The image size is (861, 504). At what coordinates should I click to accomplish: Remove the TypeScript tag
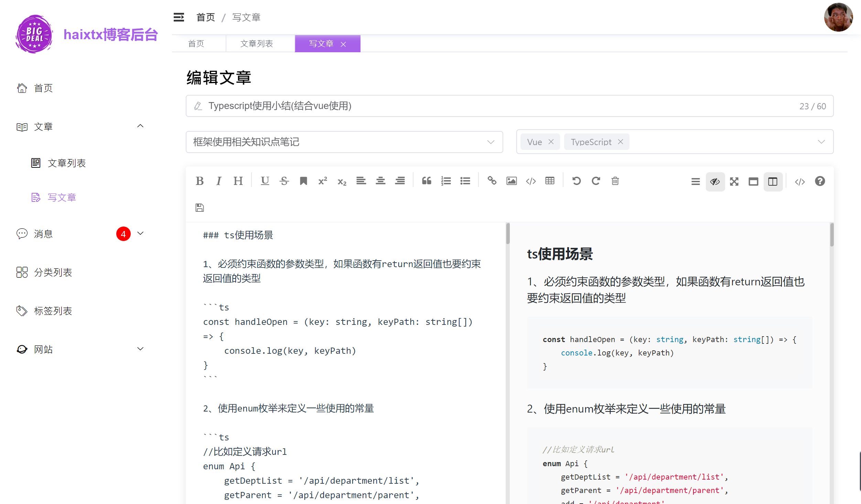point(620,142)
